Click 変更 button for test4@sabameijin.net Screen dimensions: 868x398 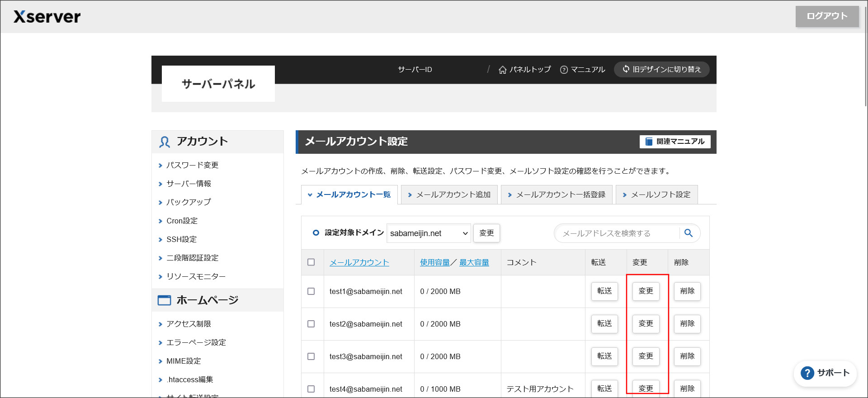point(646,389)
